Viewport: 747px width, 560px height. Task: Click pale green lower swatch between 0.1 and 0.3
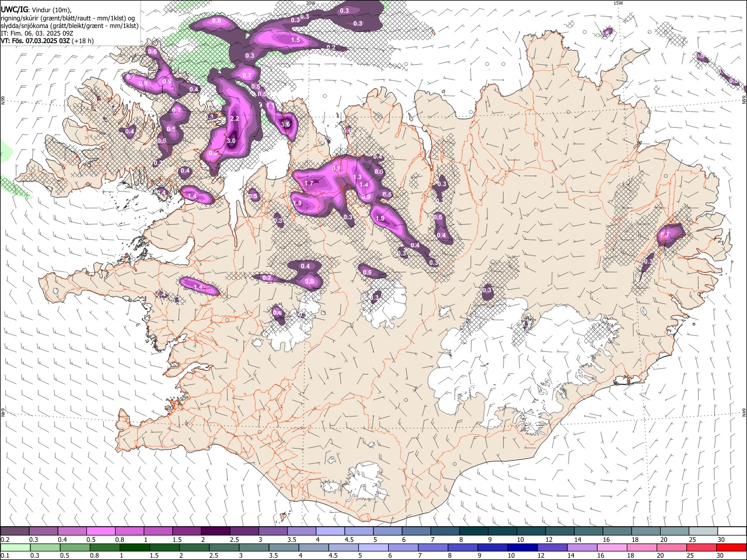click(x=16, y=548)
